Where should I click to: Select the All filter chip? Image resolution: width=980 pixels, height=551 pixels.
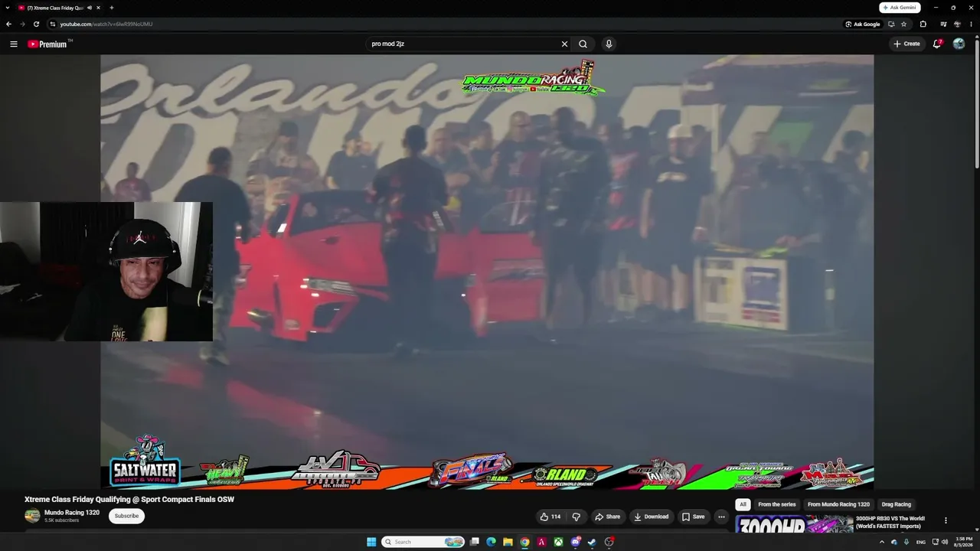(743, 504)
